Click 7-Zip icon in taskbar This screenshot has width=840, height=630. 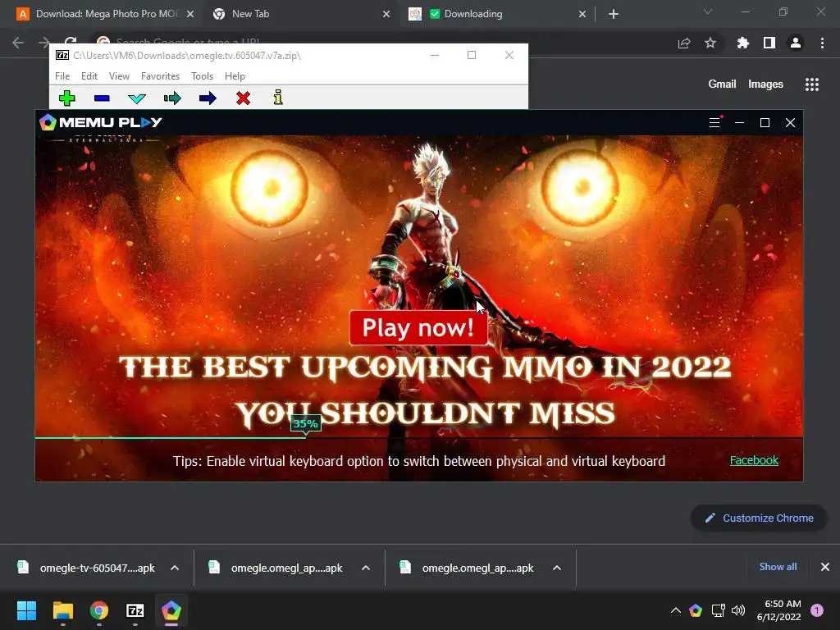[x=135, y=610]
